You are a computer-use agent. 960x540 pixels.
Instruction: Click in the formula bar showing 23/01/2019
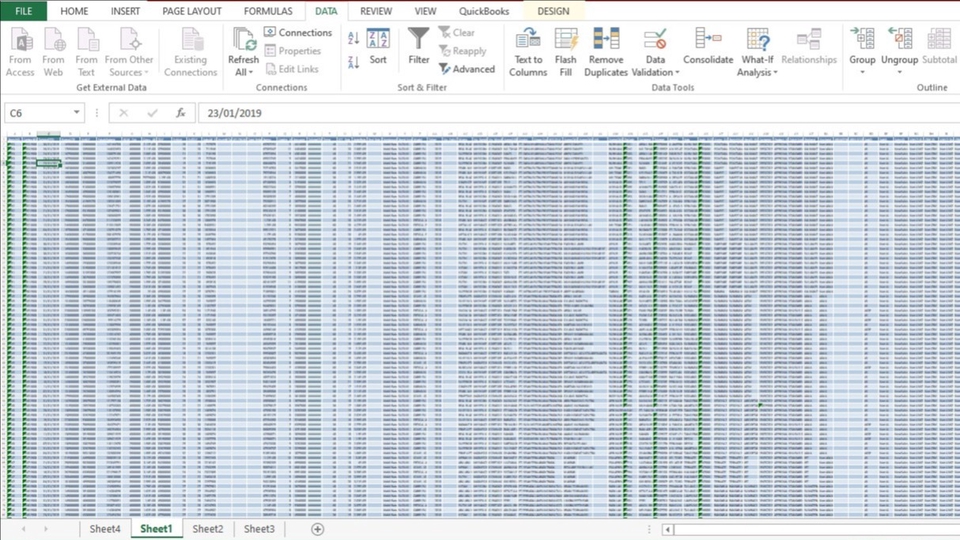pos(500,113)
